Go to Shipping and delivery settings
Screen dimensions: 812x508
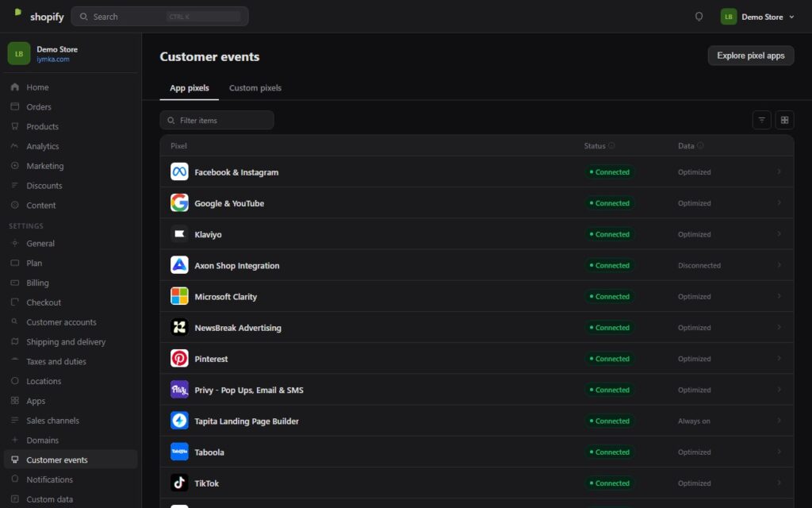tap(71, 341)
